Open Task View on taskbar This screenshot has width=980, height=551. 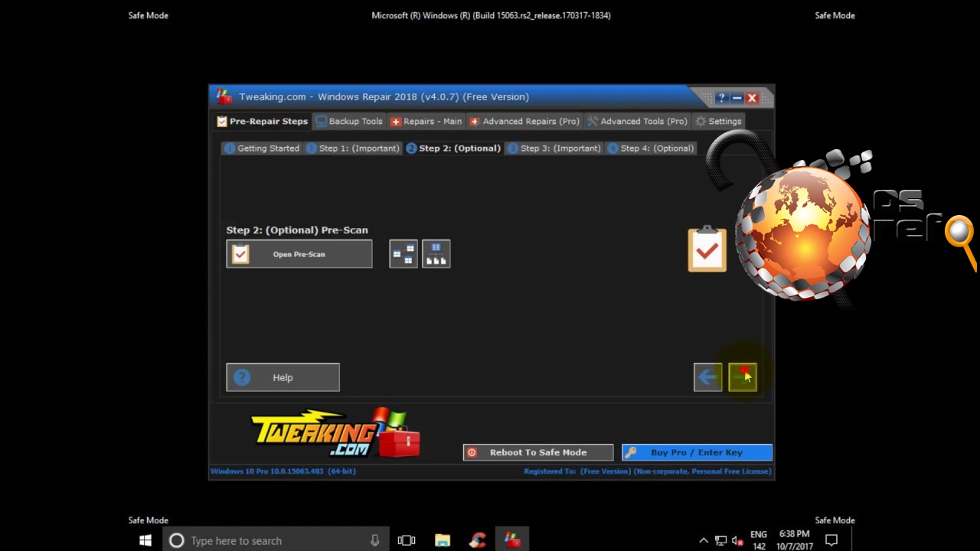pyautogui.click(x=407, y=540)
